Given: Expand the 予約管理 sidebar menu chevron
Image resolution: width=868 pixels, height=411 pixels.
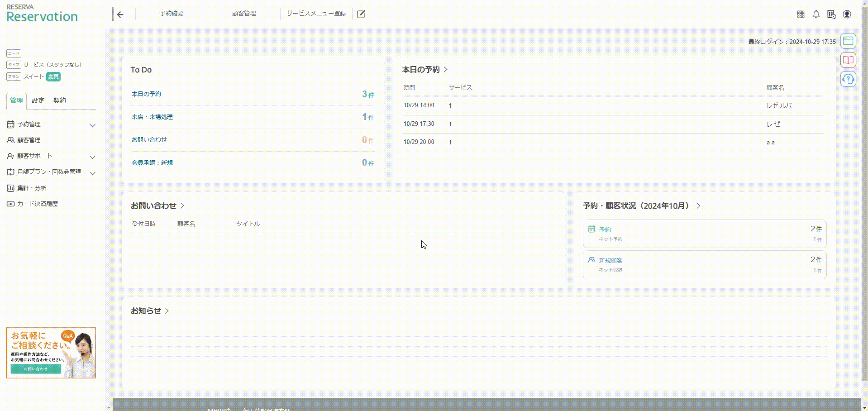Looking at the screenshot, I should point(92,125).
